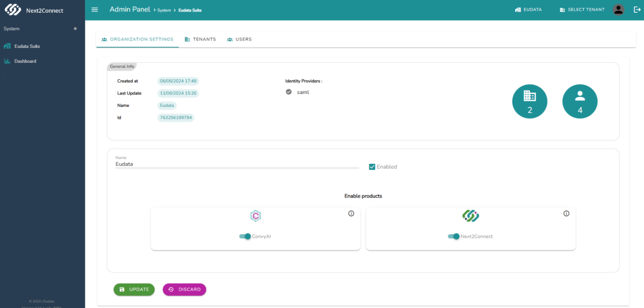Screen dimensions: 644x308
Task: Click the Next2Connect logo icon
Action: tap(13, 10)
